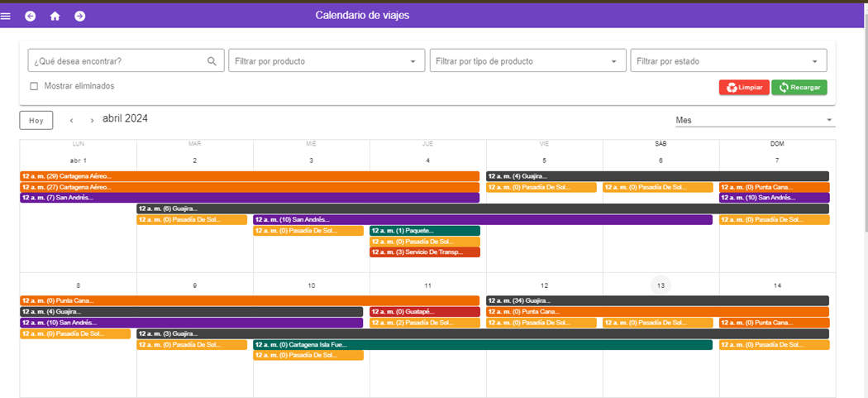Toggle the Mostrar eliminados checkbox
Viewport: 868px width, 398px height.
click(x=34, y=86)
